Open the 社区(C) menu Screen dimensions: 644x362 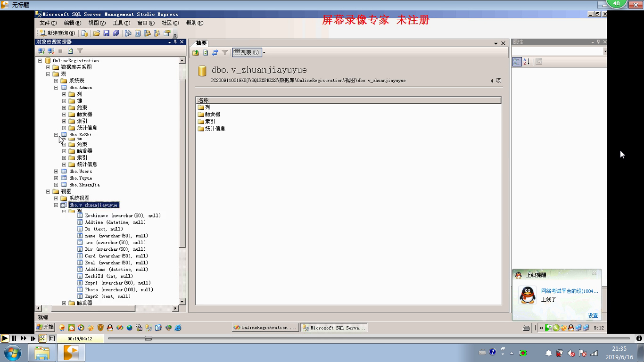tap(170, 23)
